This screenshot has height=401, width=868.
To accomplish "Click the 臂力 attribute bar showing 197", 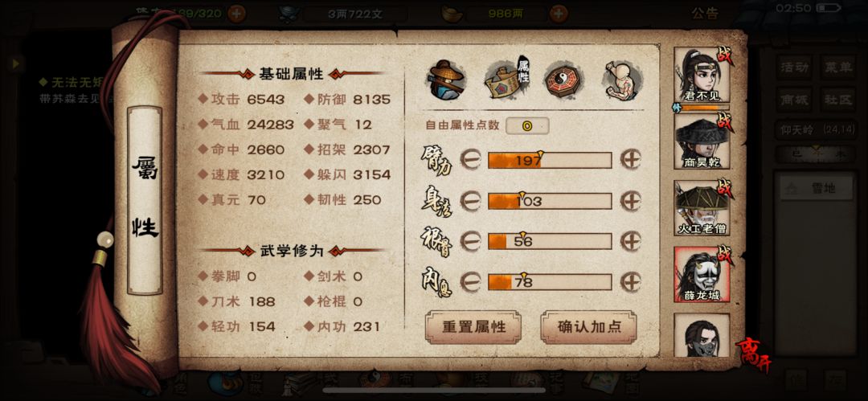I will [550, 161].
